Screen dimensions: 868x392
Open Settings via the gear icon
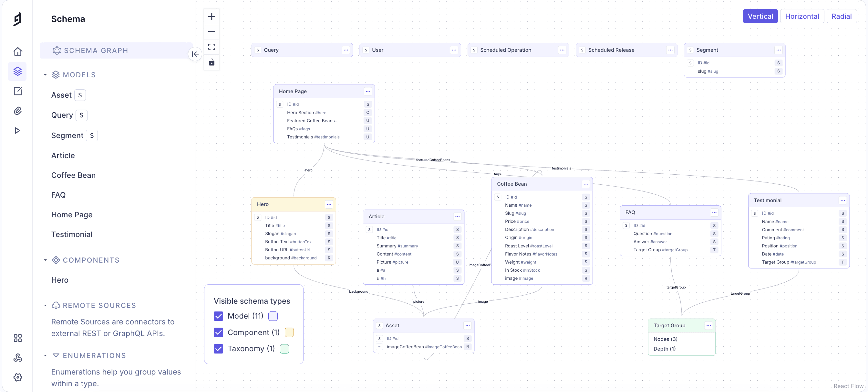pos(17,377)
